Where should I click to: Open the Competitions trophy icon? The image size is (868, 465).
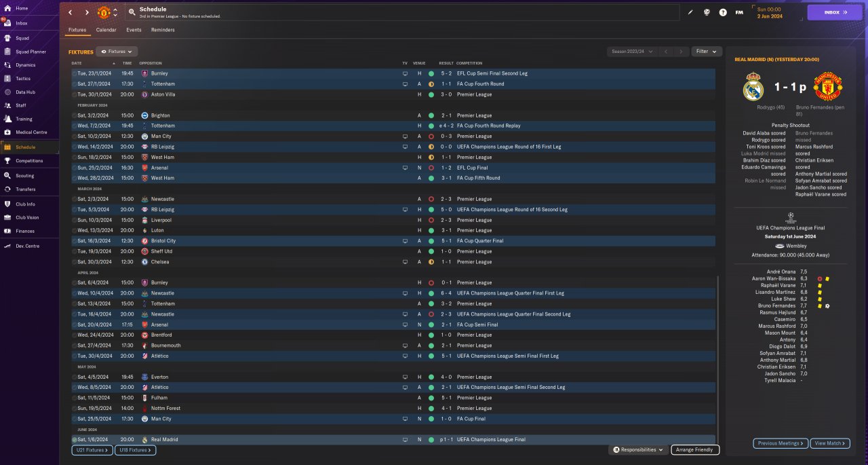(x=7, y=161)
